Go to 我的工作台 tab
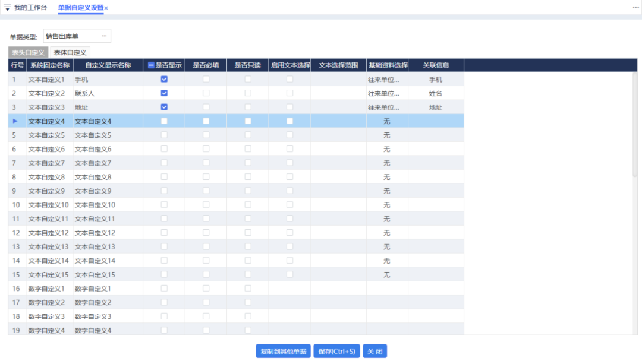This screenshot has height=364, width=642. coord(30,8)
